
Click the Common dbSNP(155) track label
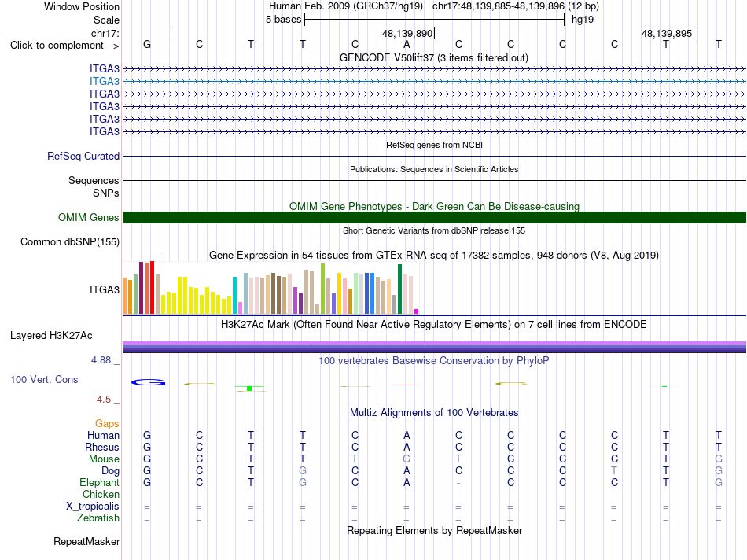click(x=70, y=241)
